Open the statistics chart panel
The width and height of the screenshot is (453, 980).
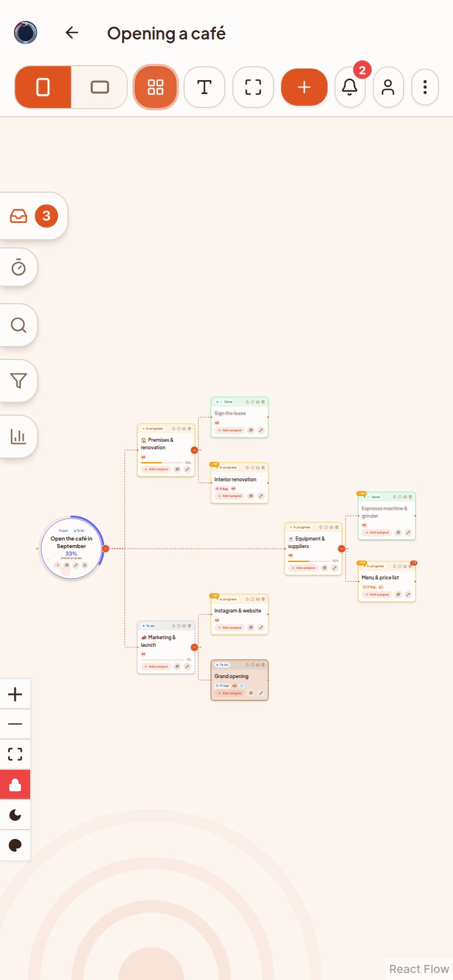click(19, 437)
